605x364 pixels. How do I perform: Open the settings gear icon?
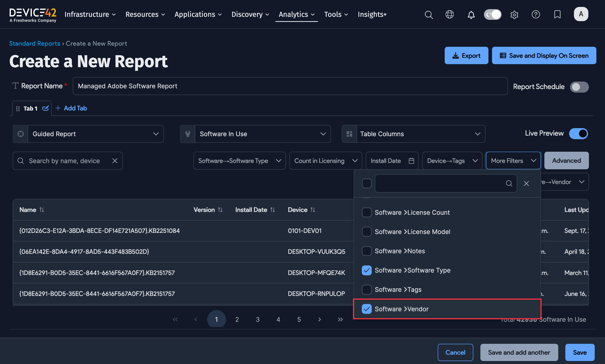click(514, 14)
